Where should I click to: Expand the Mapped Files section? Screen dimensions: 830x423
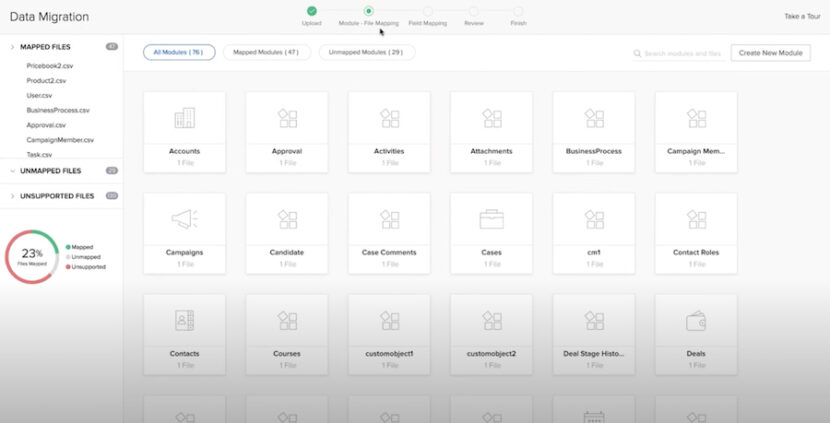[x=12, y=47]
